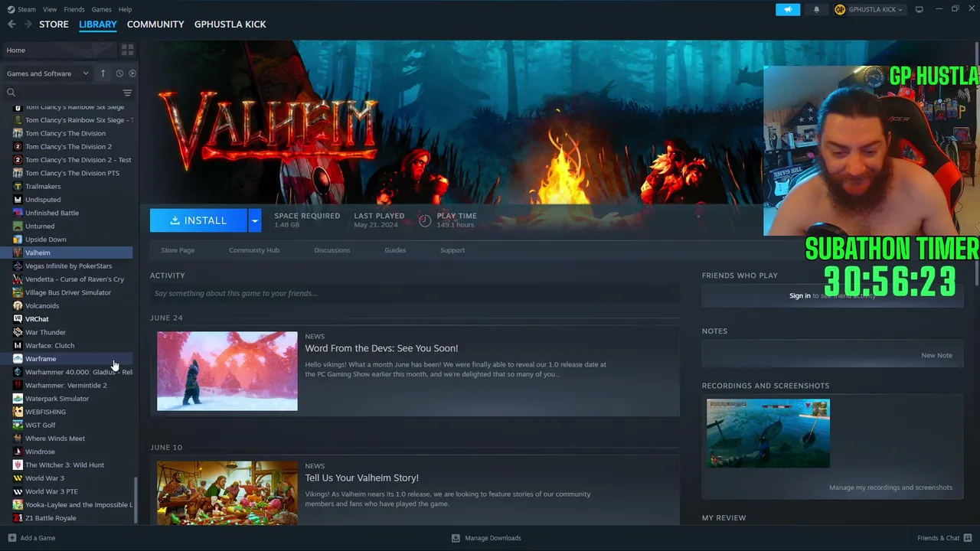Sort library by recent activity clock icon

pyautogui.click(x=119, y=73)
